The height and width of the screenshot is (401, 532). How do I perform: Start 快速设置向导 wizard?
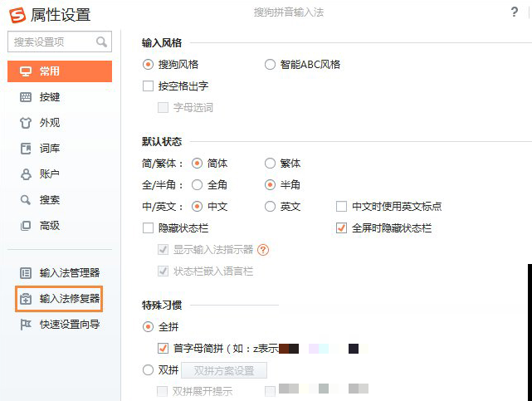pyautogui.click(x=70, y=325)
